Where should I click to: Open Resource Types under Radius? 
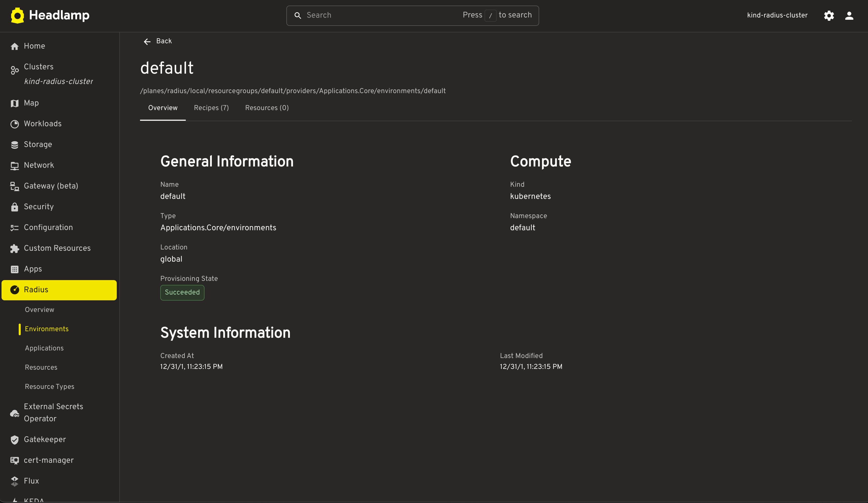(49, 386)
